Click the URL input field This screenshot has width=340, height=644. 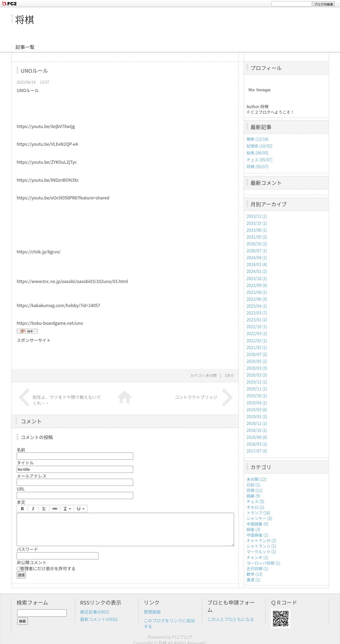coord(75,495)
